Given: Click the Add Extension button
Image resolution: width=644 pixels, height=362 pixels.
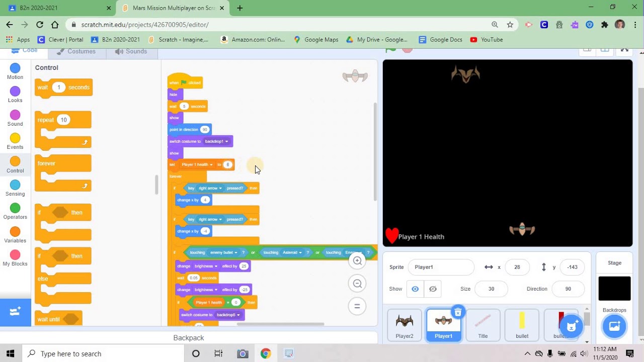Looking at the screenshot, I should click(x=15, y=312).
